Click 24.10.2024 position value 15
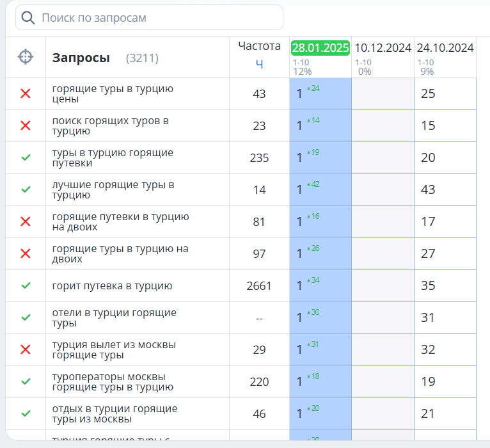The image size is (490, 448). 428,125
